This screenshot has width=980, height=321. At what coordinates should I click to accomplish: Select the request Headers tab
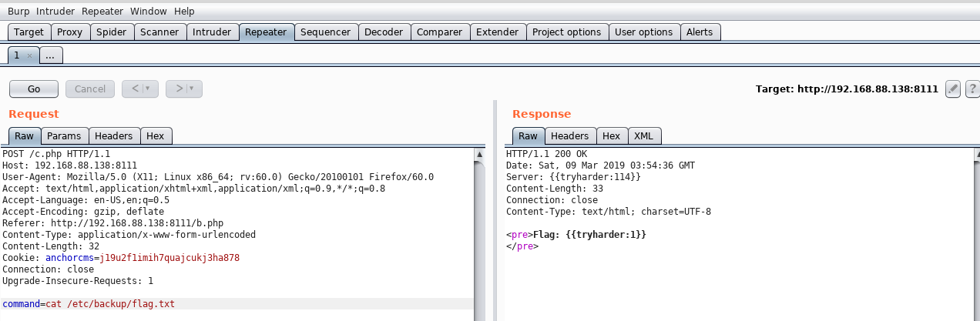point(114,136)
